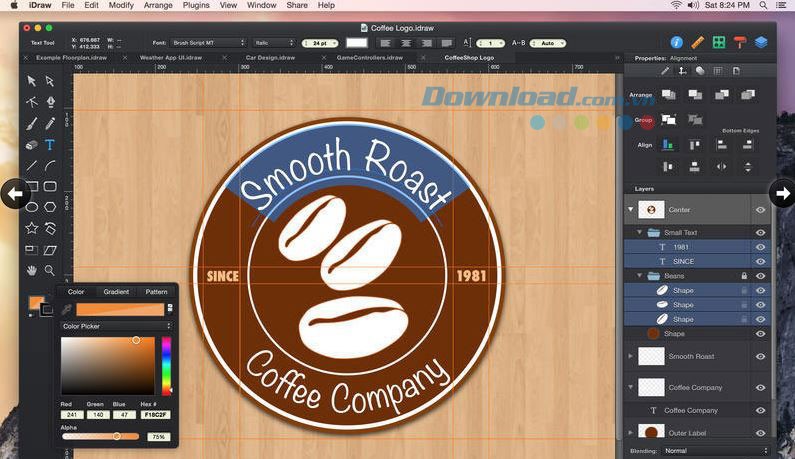Screen dimensions: 795x459
Task: Collapse the Center layer
Action: click(631, 209)
